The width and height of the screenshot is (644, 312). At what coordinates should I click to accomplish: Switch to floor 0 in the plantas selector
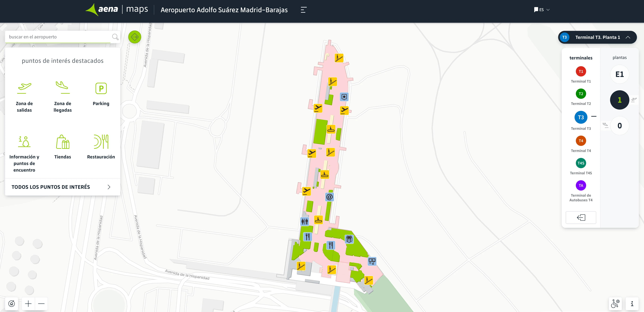pos(620,126)
